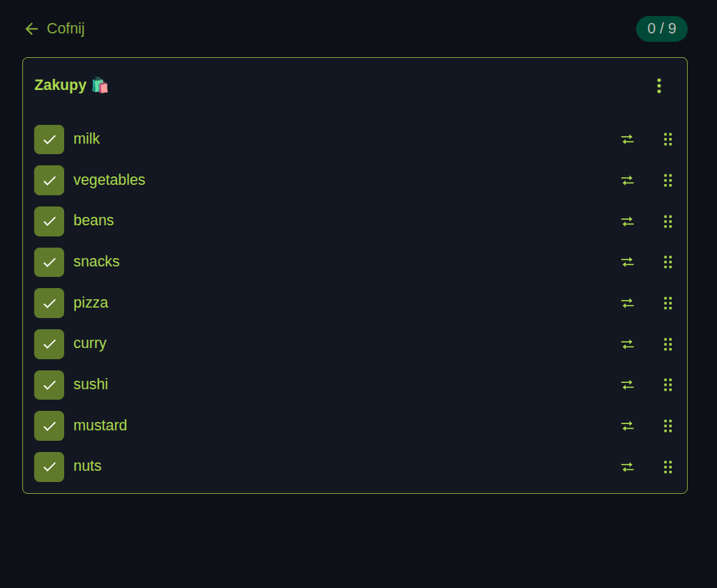Toggle the curry item checkbox
The image size is (717, 588).
pyautogui.click(x=49, y=344)
